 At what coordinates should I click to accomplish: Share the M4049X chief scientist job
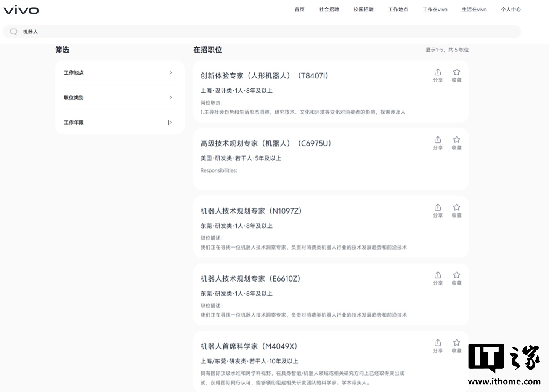pos(438,346)
